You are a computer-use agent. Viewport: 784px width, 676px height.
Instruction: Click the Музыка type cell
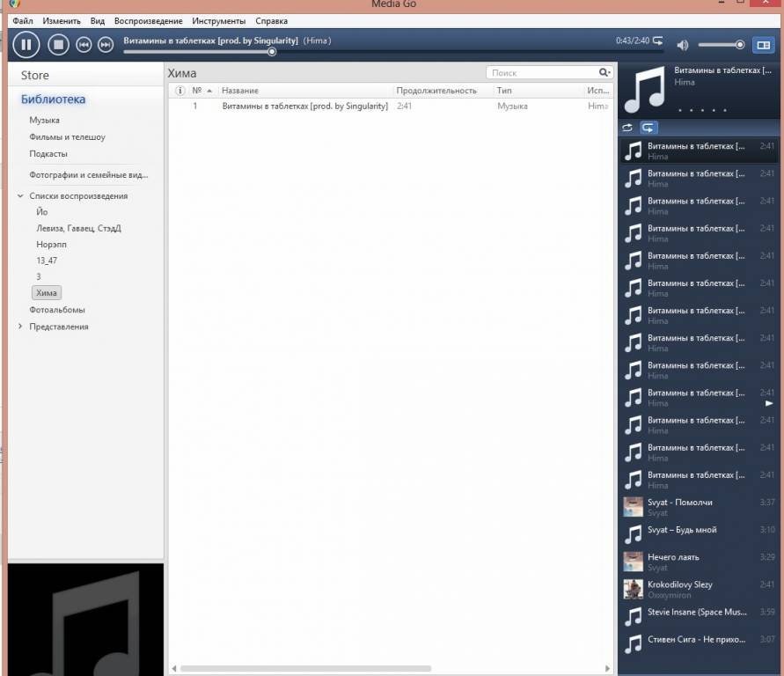tap(512, 106)
